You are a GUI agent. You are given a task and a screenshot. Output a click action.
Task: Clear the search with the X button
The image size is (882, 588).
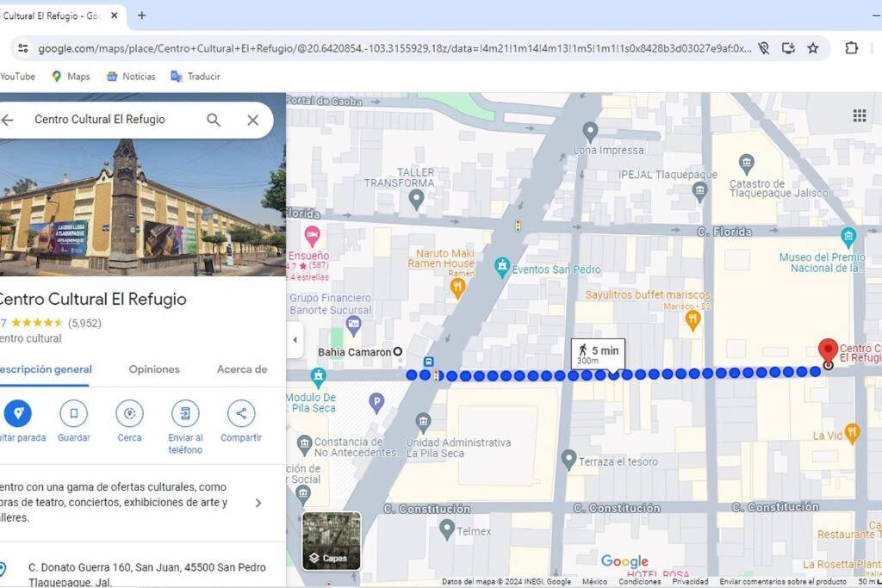coord(253,120)
